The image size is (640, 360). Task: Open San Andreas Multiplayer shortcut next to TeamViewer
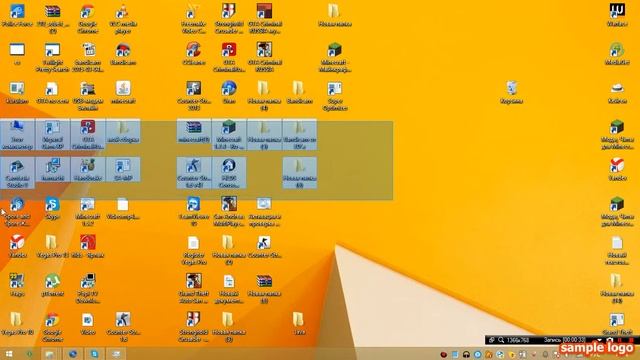(229, 211)
